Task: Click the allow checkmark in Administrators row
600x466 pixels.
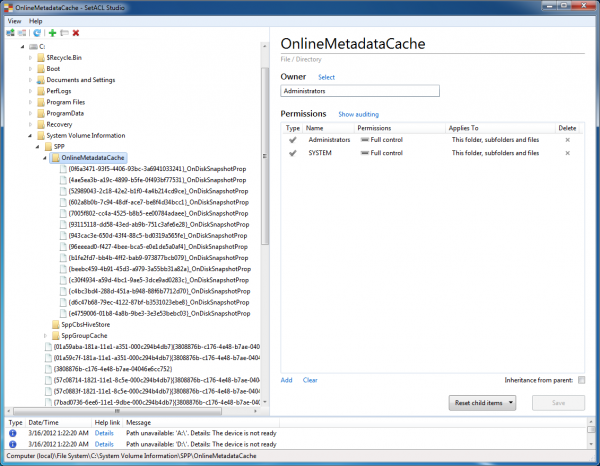Action: (293, 140)
